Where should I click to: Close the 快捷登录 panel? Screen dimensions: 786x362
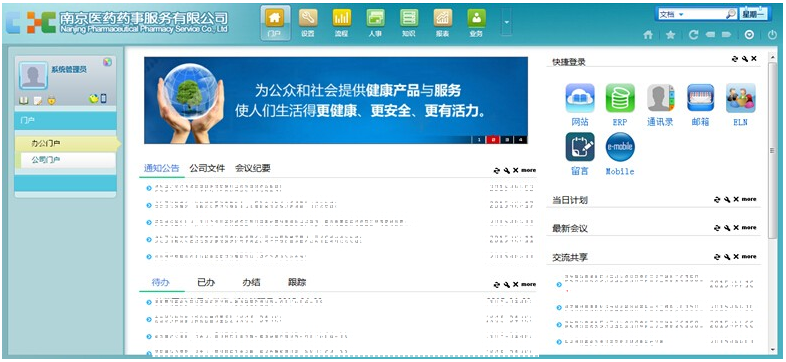(x=754, y=59)
